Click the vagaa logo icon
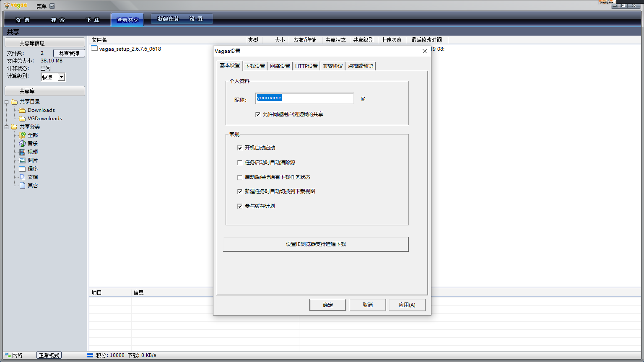This screenshot has height=362, width=644. tap(16, 5)
